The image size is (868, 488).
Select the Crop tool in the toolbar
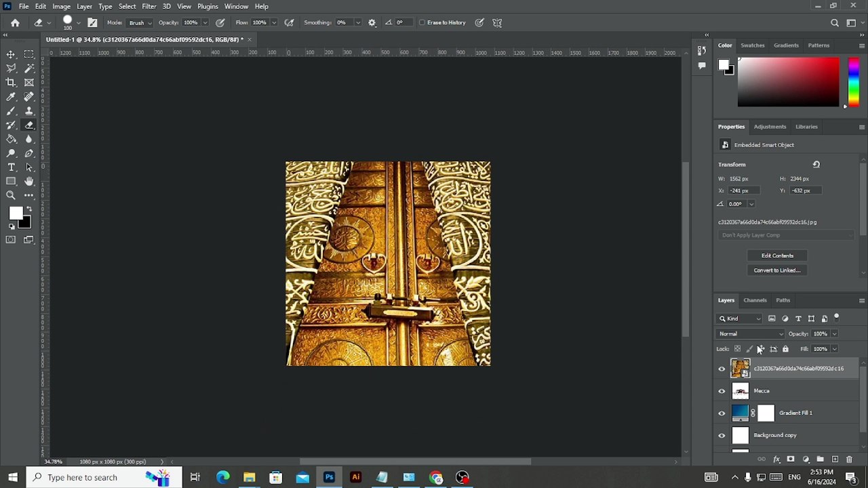click(x=11, y=82)
